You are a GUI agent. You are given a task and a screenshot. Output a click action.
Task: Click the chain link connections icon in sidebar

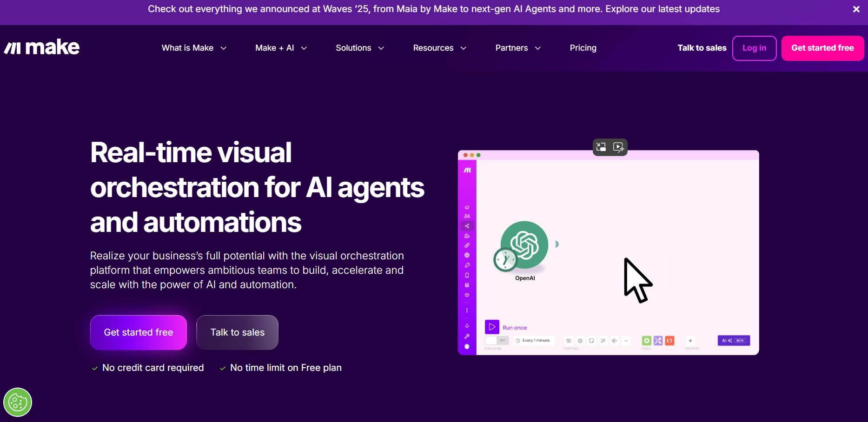click(467, 245)
